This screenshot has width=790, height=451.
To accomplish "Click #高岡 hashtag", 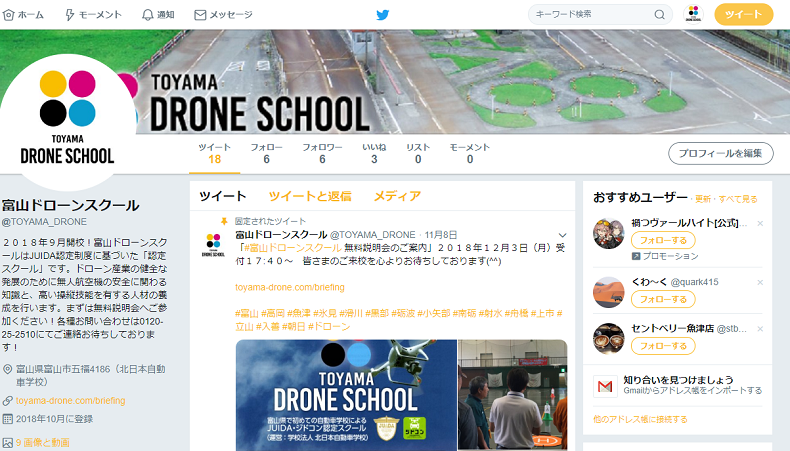I will coord(273,313).
